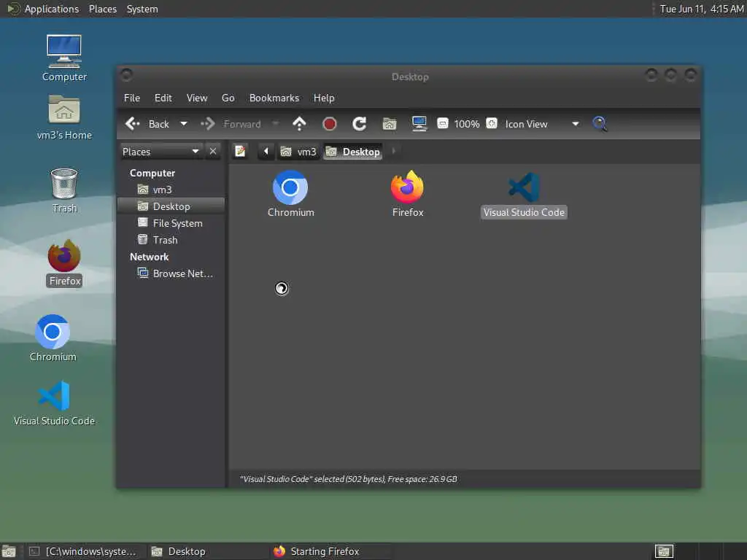Stop loading with the red stop icon

point(329,124)
